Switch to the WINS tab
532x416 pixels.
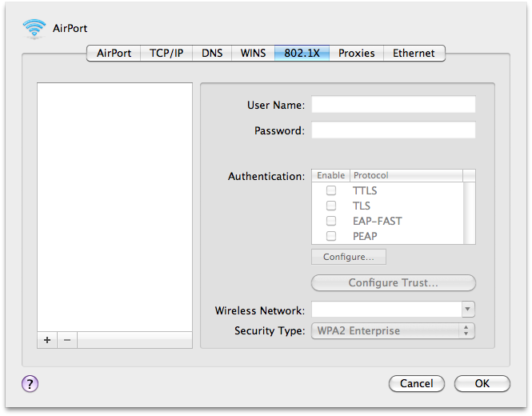click(x=253, y=54)
